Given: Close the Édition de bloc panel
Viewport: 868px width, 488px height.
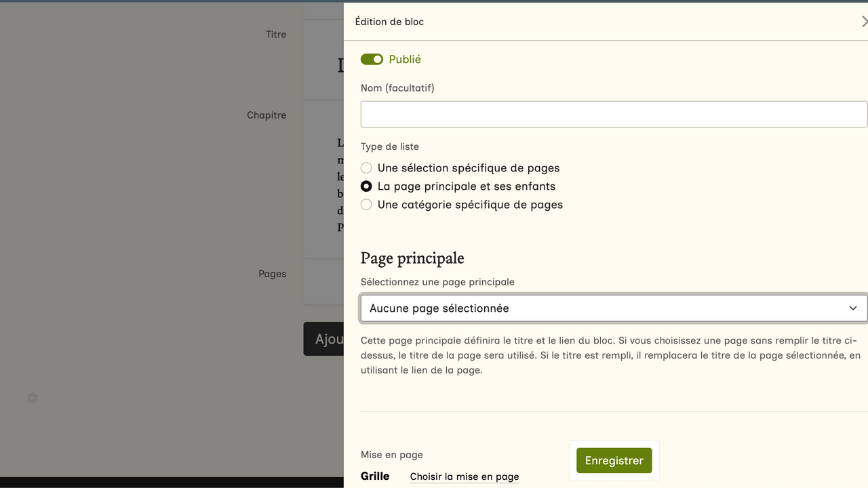Looking at the screenshot, I should (x=863, y=22).
